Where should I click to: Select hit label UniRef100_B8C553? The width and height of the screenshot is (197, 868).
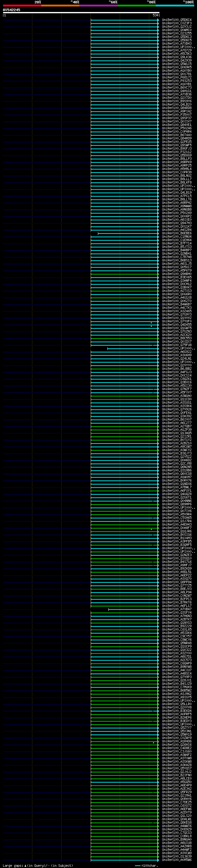click(176, 338)
